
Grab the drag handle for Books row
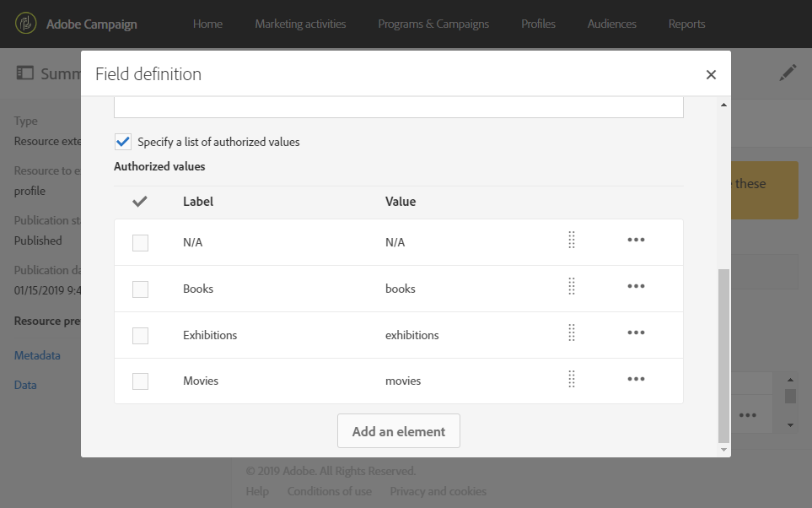click(572, 287)
